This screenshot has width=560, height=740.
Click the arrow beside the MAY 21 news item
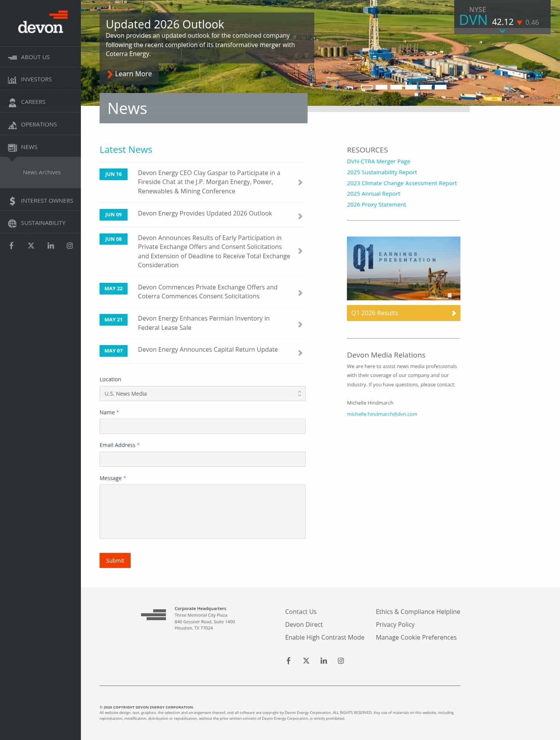[x=300, y=324]
